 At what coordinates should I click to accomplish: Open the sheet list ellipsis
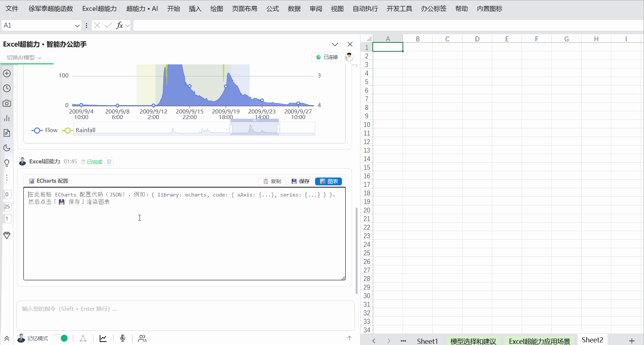tap(403, 341)
